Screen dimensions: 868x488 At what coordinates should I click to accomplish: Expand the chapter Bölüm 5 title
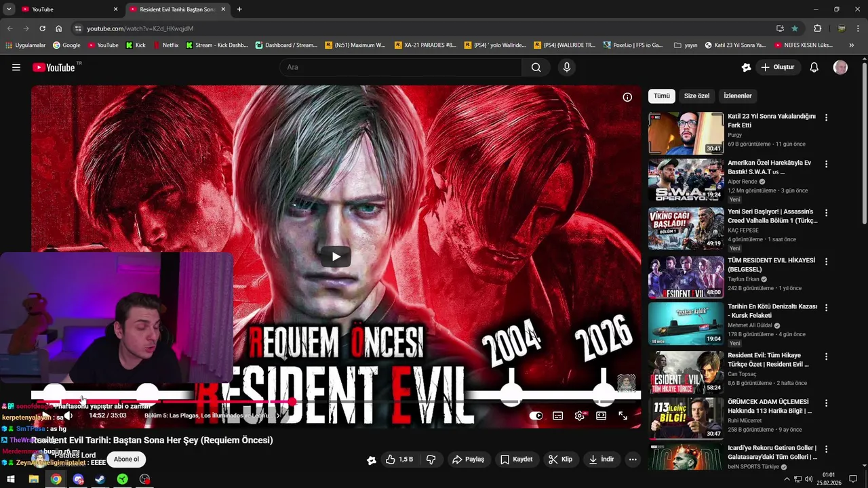(213, 415)
